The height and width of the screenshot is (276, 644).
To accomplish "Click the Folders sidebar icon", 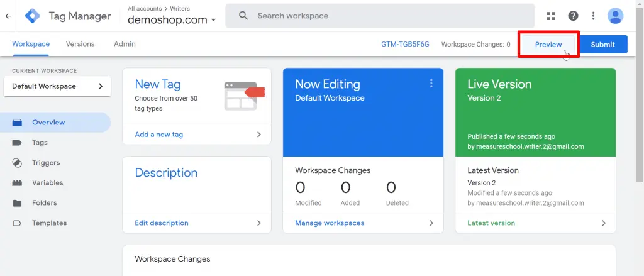I will pos(17,203).
